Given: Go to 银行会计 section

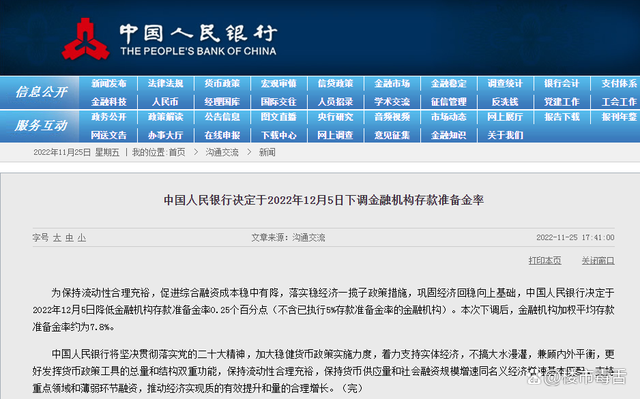Looking at the screenshot, I should click(x=562, y=84).
